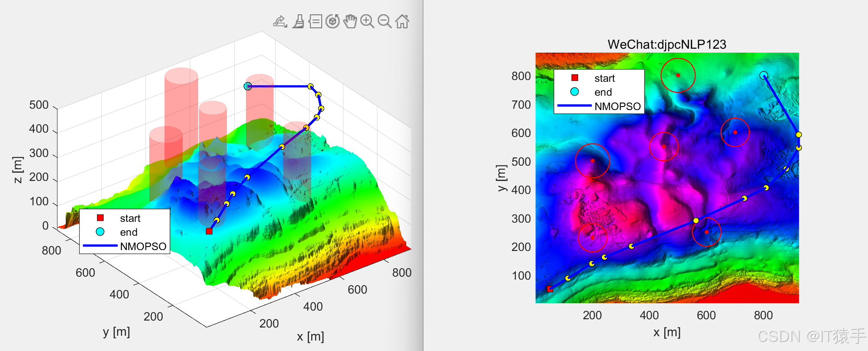The height and width of the screenshot is (351, 868).
Task: Open the Export axes toolbar dropdown
Action: coord(280,21)
